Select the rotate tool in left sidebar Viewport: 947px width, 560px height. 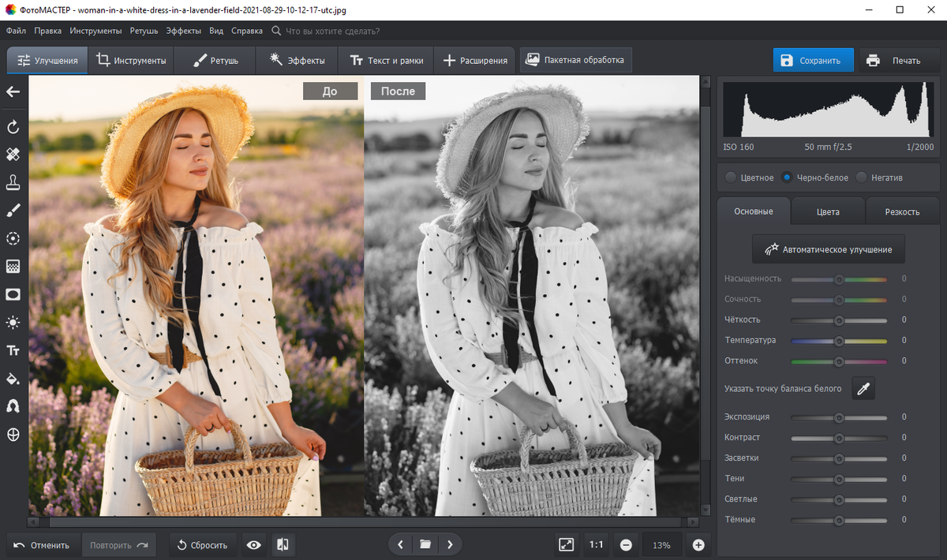point(13,127)
